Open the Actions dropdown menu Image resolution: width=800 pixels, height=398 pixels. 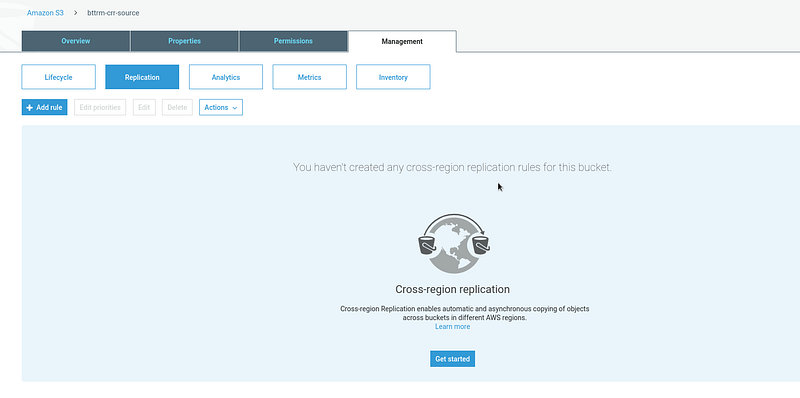click(221, 107)
